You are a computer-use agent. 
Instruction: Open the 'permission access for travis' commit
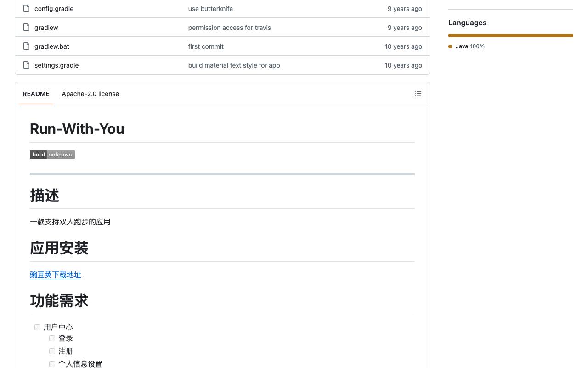(x=230, y=28)
